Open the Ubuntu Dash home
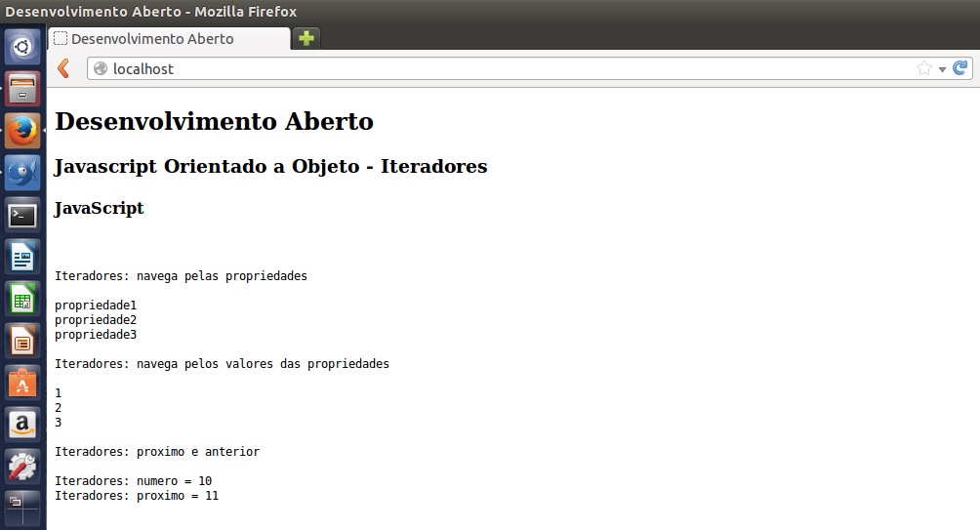The image size is (980, 530). (22, 45)
